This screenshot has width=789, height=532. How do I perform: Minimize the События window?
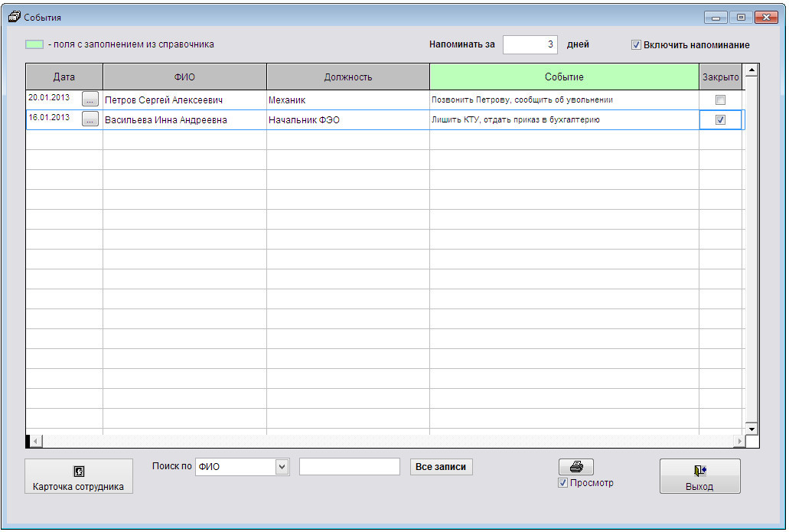716,17
